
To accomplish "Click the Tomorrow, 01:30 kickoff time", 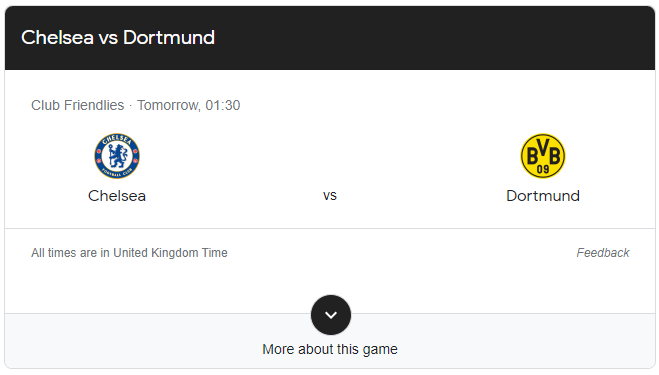I will (189, 105).
